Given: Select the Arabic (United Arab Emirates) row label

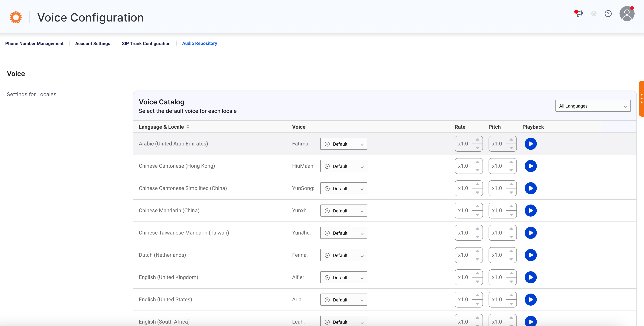Looking at the screenshot, I should click(173, 144).
